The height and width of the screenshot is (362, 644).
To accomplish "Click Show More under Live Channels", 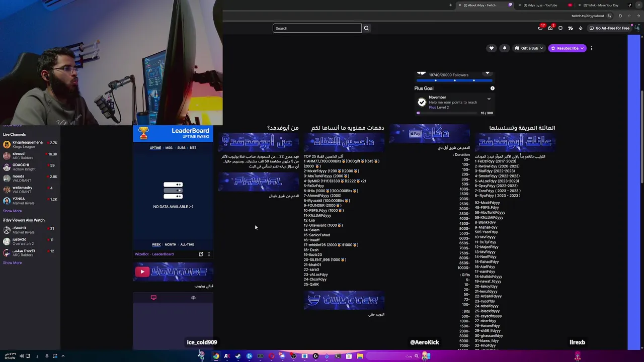I will 12,211.
